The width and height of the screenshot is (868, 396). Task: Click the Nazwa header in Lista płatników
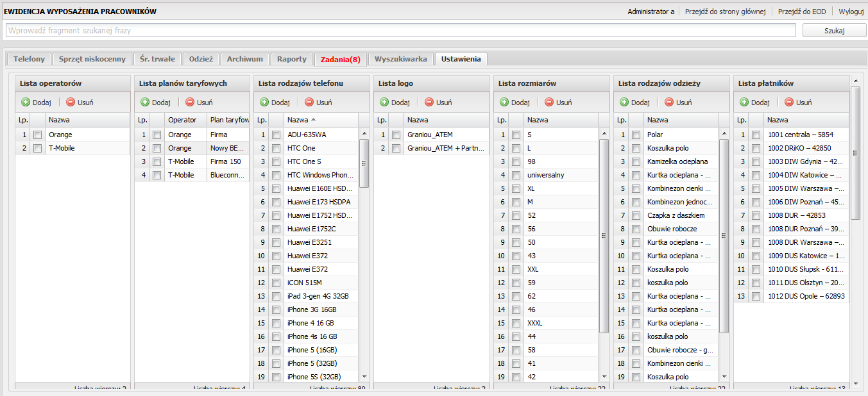(806, 120)
